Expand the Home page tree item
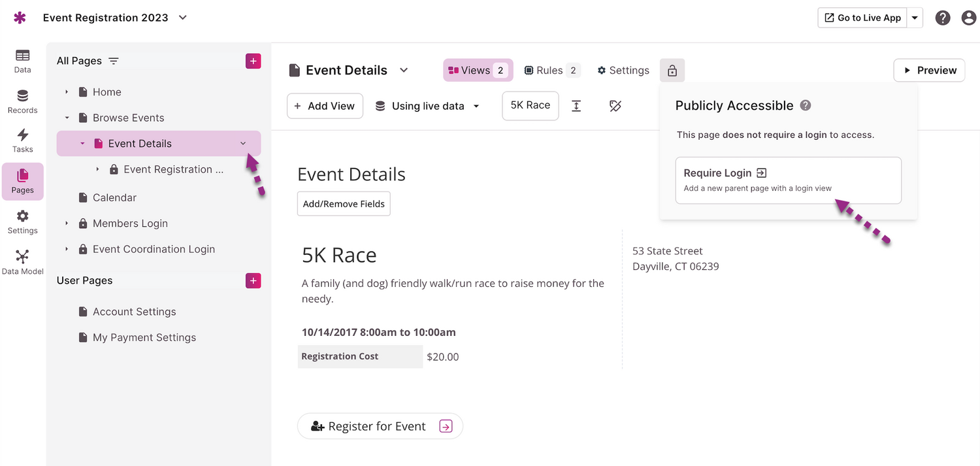The height and width of the screenshot is (466, 980). pos(67,92)
